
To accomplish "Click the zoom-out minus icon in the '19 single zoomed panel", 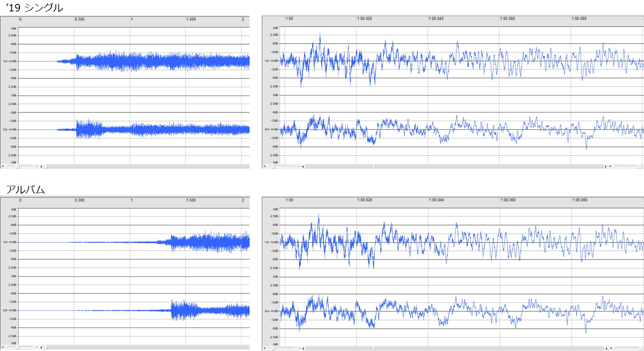I will pos(299,166).
